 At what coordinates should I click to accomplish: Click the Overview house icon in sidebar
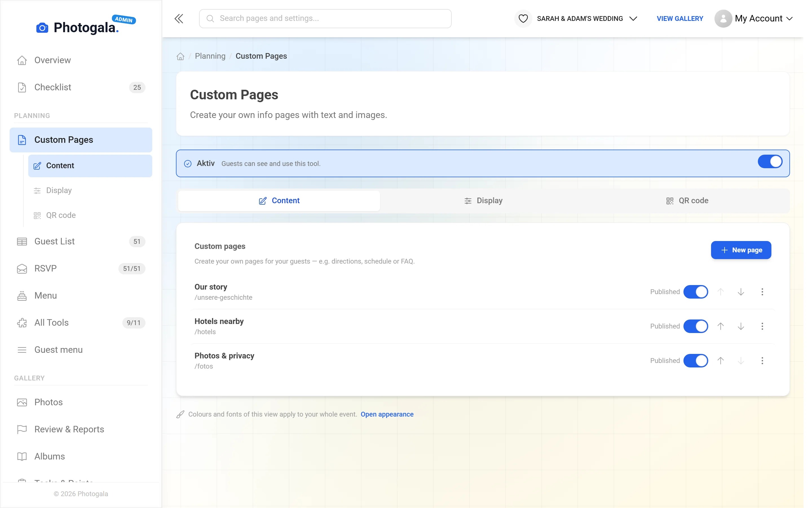[22, 60]
